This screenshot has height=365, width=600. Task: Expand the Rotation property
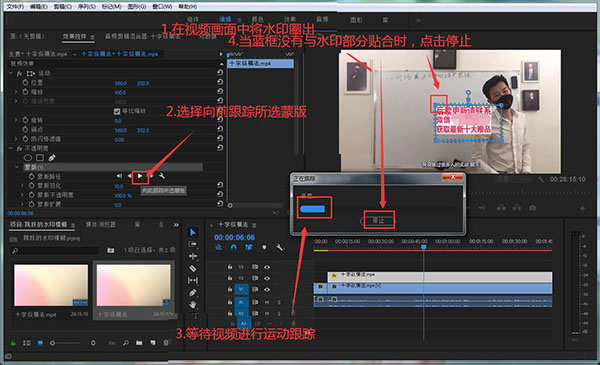(16, 120)
